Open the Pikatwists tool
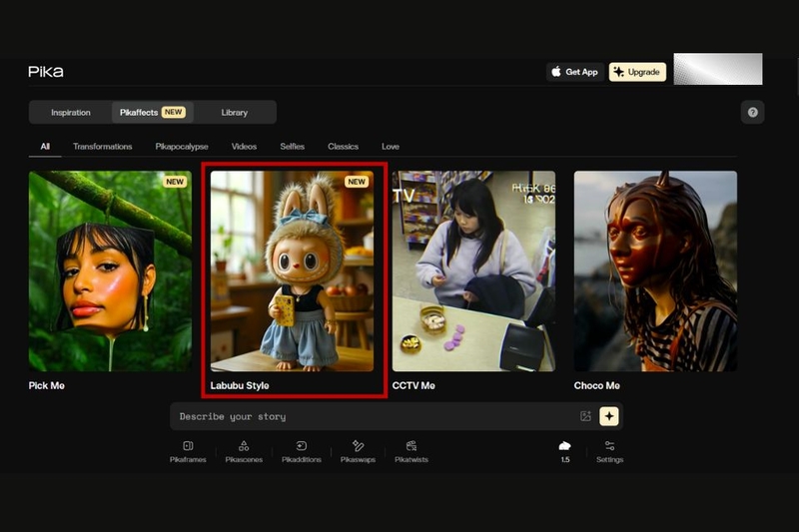Viewport: 799px width, 532px height. (x=411, y=451)
